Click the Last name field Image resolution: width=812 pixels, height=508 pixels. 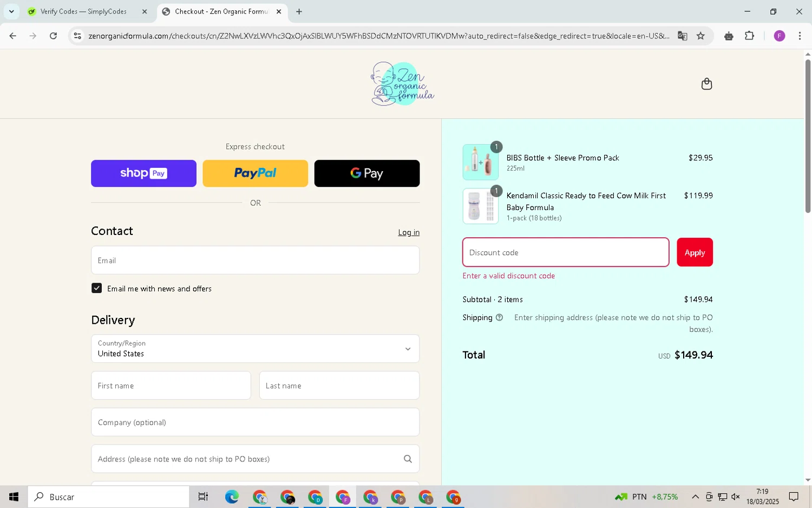339,386
